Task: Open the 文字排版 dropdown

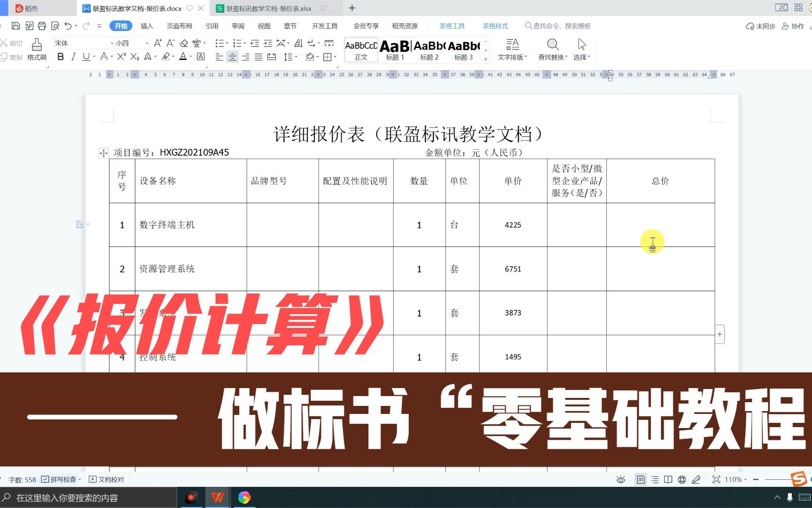Action: click(513, 49)
